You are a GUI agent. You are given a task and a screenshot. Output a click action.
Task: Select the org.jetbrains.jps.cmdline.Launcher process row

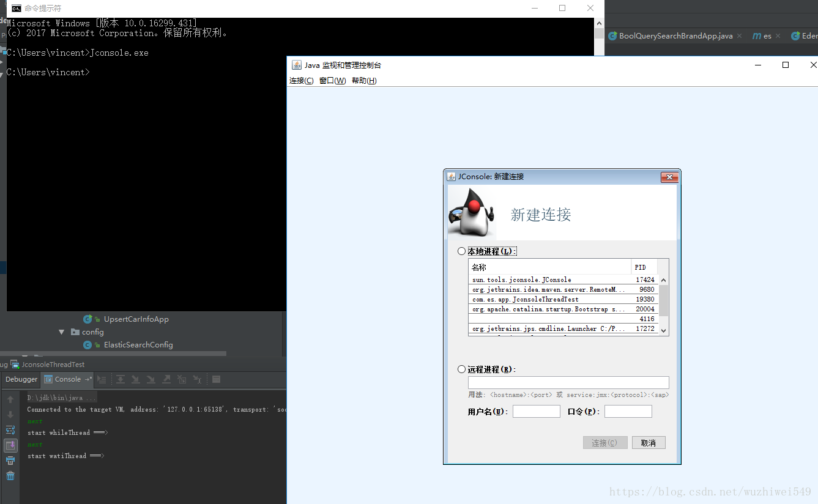click(563, 328)
